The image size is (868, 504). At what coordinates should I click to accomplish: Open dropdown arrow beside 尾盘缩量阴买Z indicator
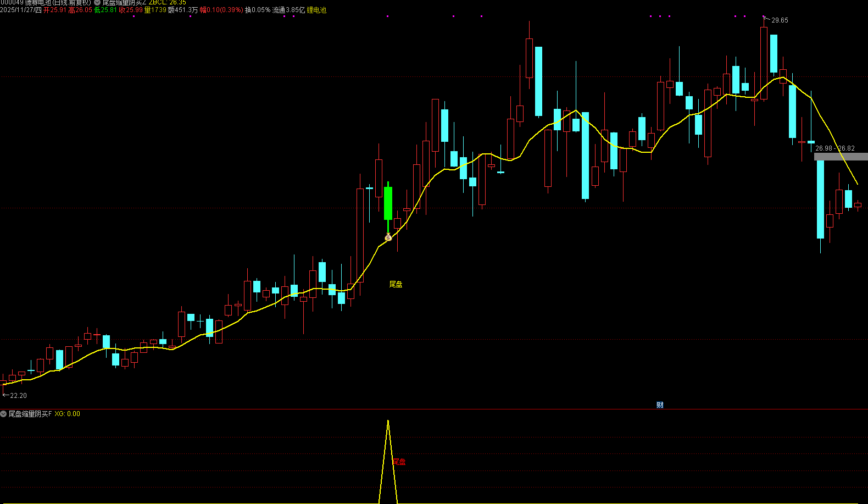tap(97, 3)
